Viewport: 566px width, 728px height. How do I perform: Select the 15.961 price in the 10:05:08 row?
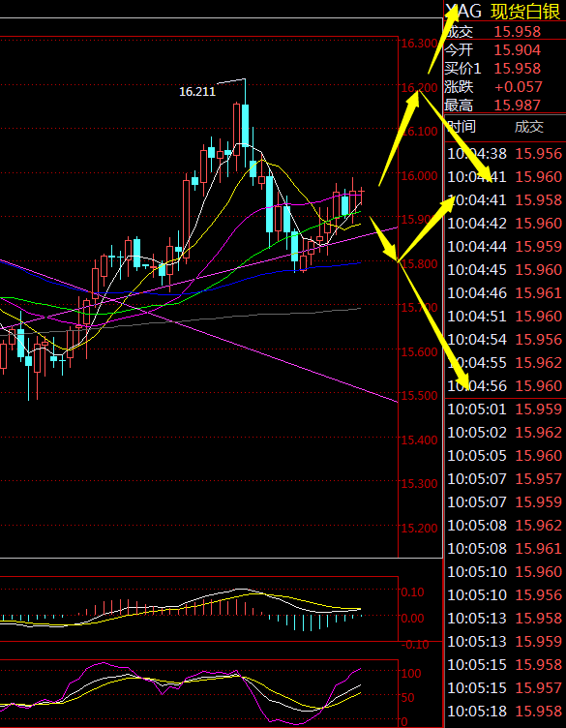[539, 548]
